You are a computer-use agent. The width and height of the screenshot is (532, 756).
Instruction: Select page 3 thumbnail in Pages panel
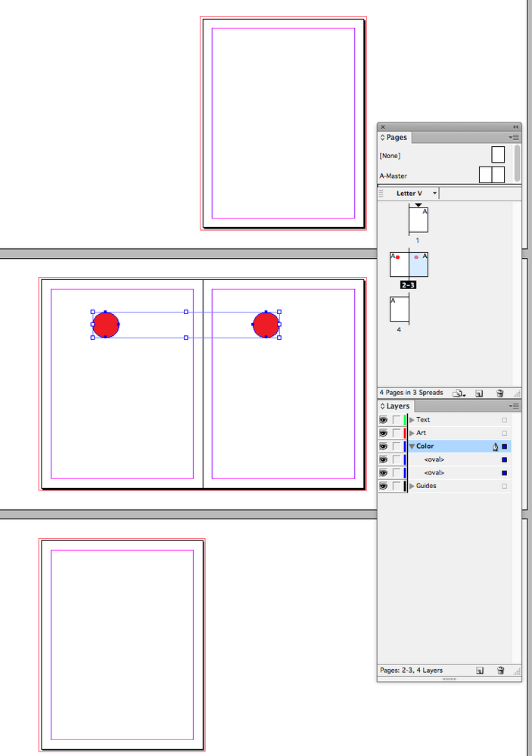[418, 264]
